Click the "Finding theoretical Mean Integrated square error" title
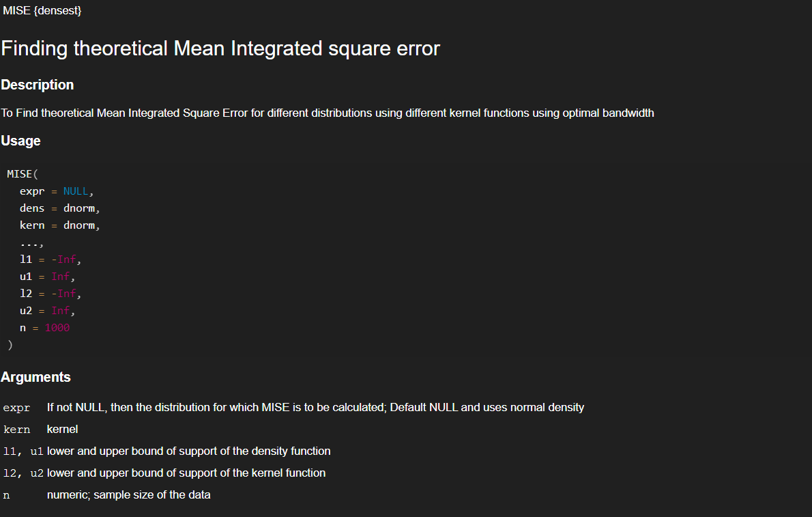The width and height of the screenshot is (812, 517). click(x=220, y=48)
